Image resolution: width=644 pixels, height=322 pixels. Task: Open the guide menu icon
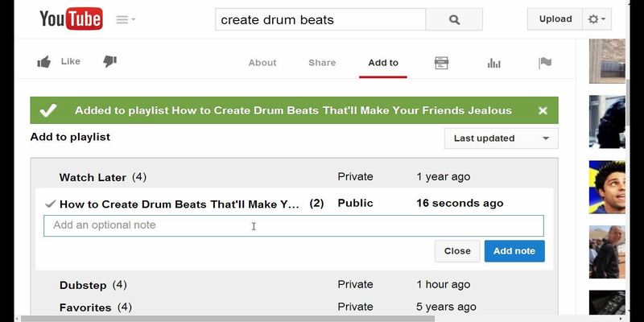(x=126, y=19)
